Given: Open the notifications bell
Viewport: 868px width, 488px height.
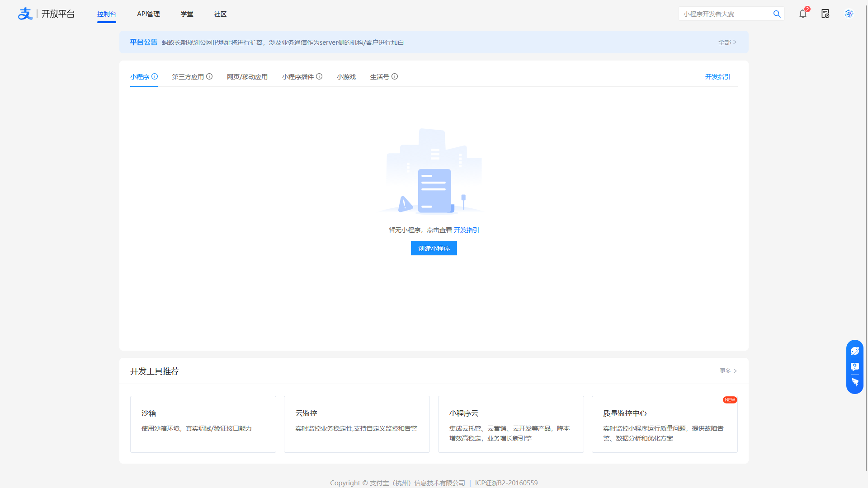Looking at the screenshot, I should coord(803,14).
